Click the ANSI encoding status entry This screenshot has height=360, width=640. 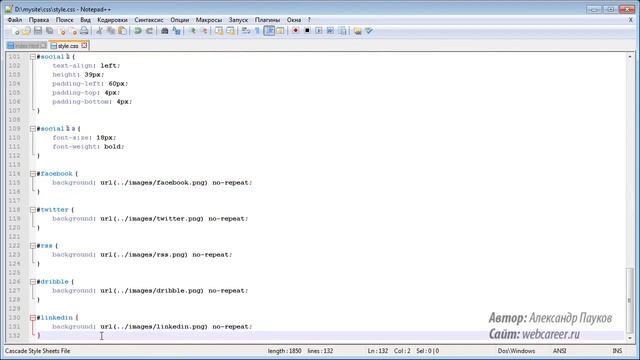pos(560,351)
